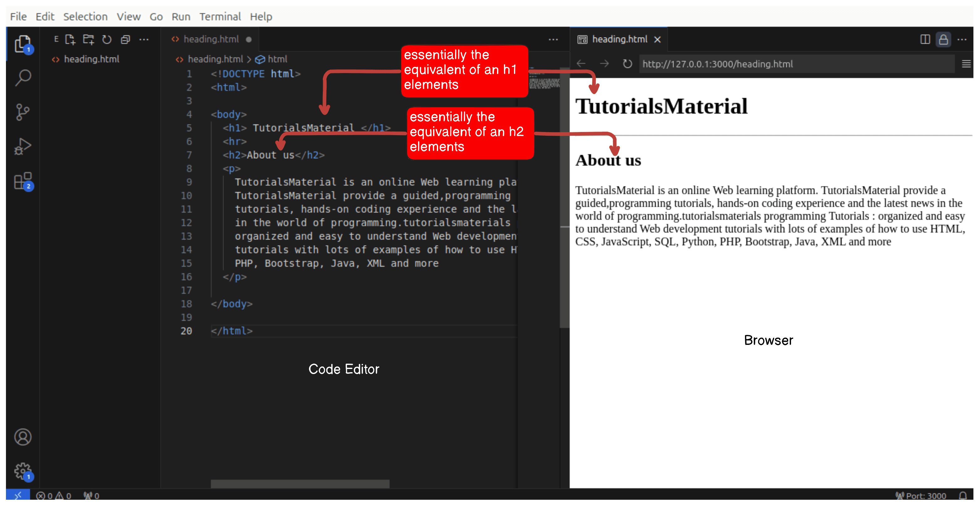Go forward in the preview browser
980x506 pixels.
(604, 64)
